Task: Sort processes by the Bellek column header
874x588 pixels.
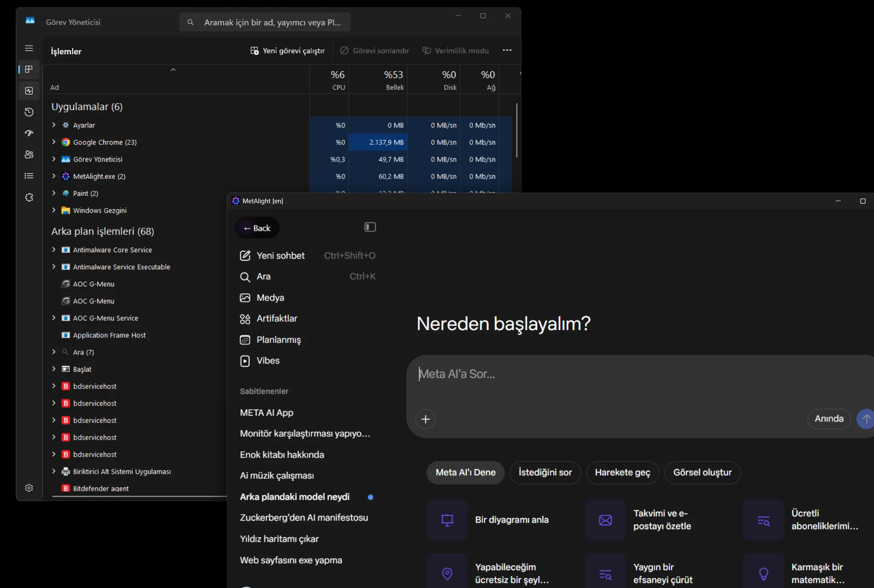Action: (378, 80)
